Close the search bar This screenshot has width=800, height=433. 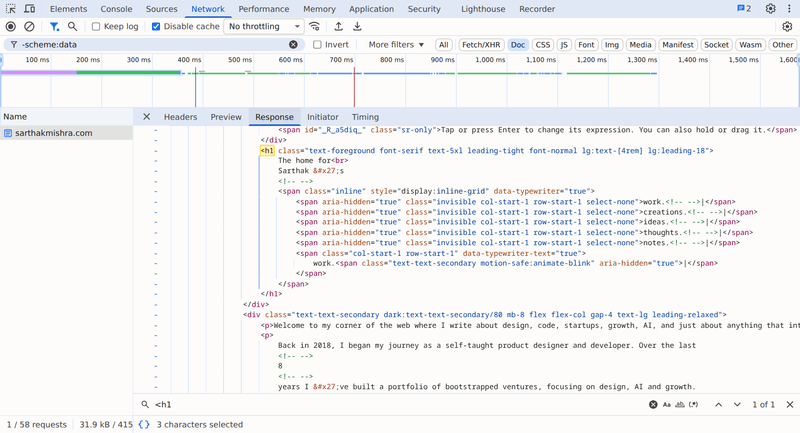[790, 404]
